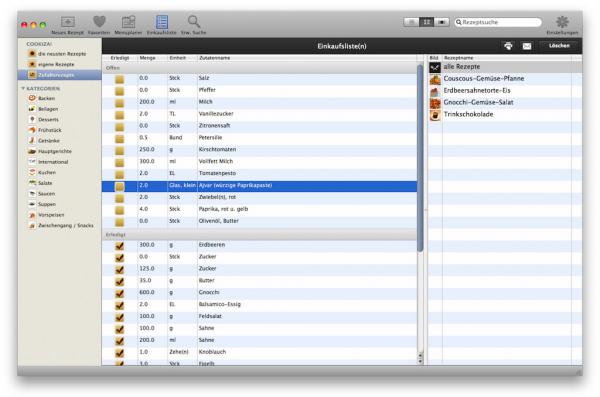This screenshot has width=600, height=397.
Task: Select the Vollfett Milch ingredient row
Action: point(259,161)
